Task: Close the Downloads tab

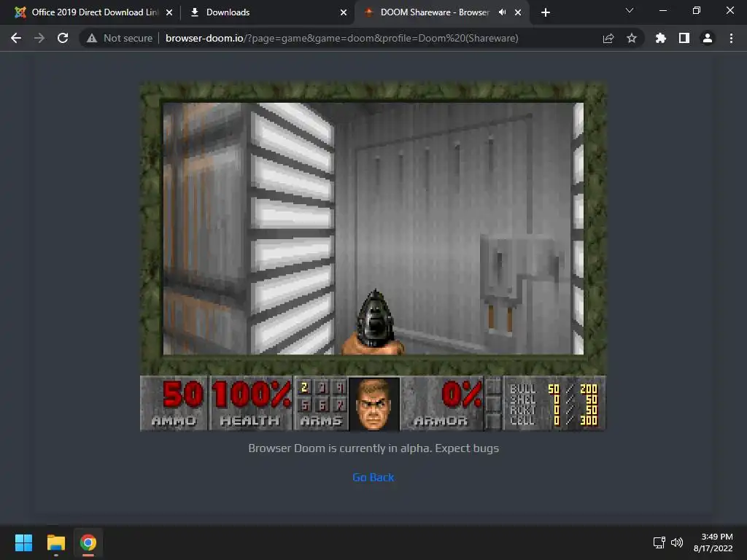Action: pyautogui.click(x=344, y=12)
